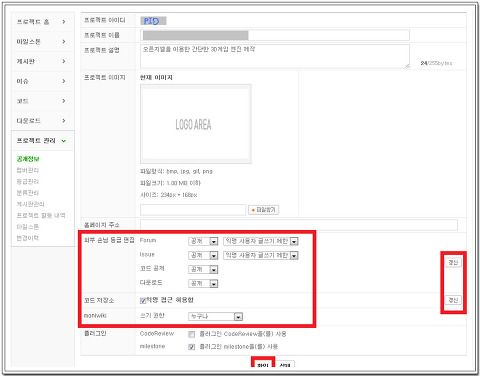Open the Forum 공개 visibility dropdown

point(203,241)
